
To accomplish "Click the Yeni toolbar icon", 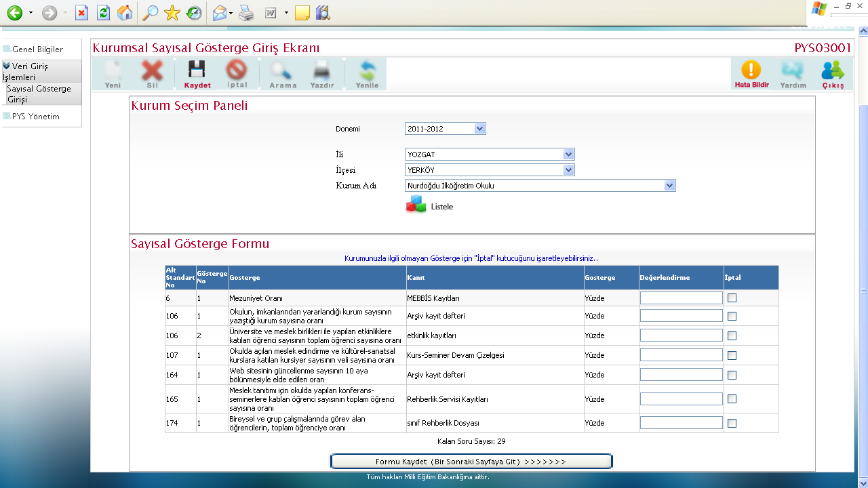I will pos(113,74).
